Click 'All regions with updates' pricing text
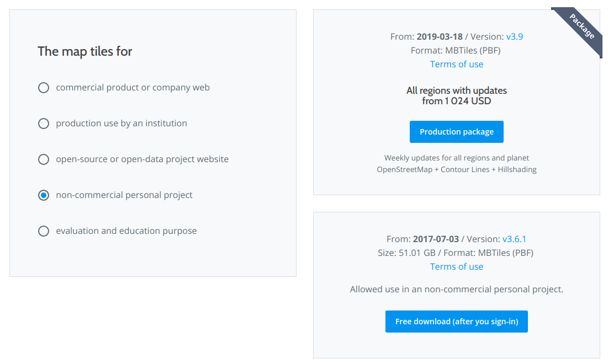The image size is (608, 364). click(456, 90)
